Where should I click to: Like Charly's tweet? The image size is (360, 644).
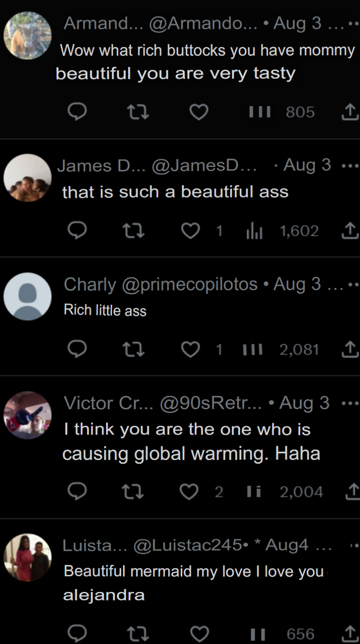tap(190, 349)
